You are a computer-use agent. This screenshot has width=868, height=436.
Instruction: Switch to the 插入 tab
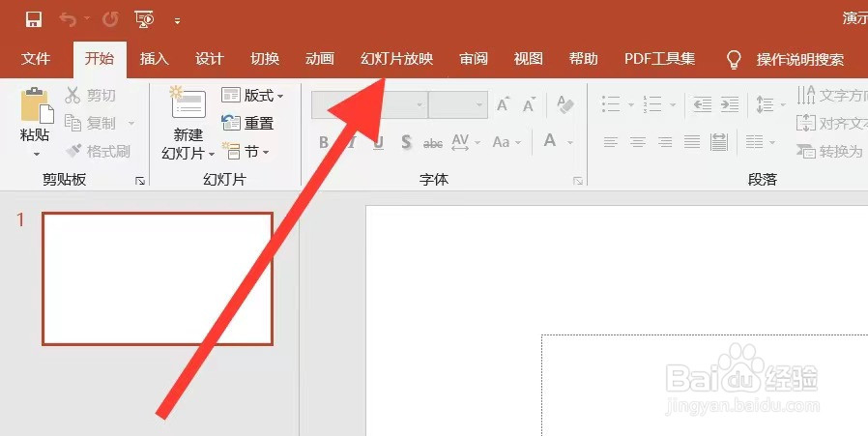[x=155, y=59]
